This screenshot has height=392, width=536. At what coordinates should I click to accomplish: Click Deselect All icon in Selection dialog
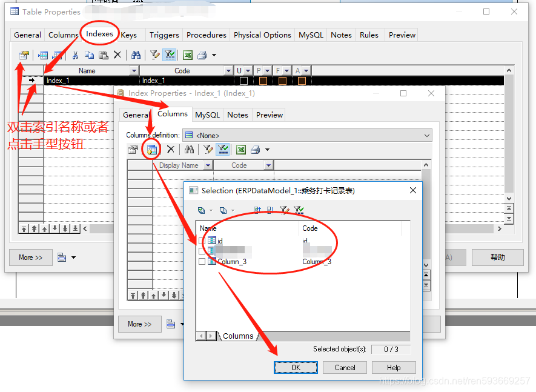pos(223,210)
